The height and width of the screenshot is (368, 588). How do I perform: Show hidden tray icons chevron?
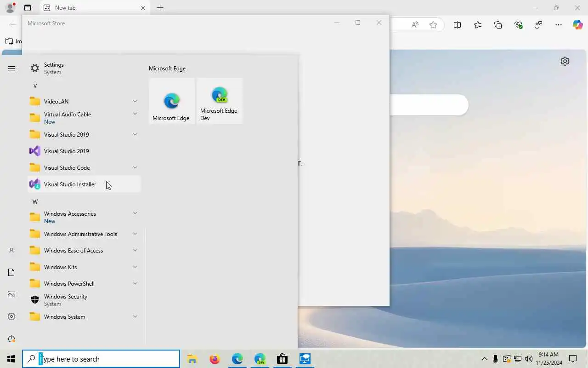tap(484, 359)
